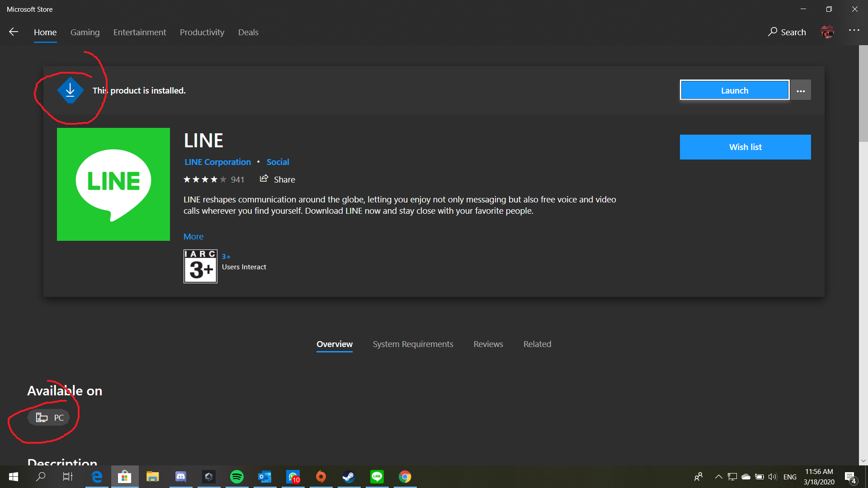The width and height of the screenshot is (868, 488).
Task: Open the Deals tab
Action: [x=248, y=32]
